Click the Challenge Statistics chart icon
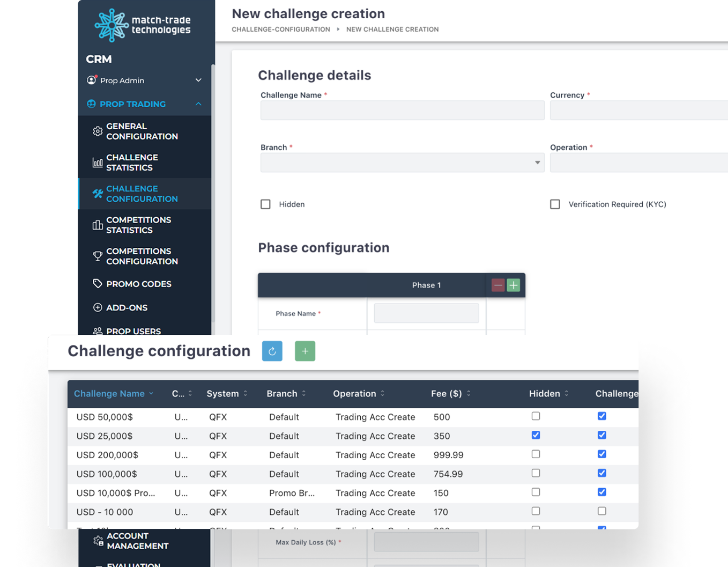Screen dimensions: 728x567 coord(98,163)
